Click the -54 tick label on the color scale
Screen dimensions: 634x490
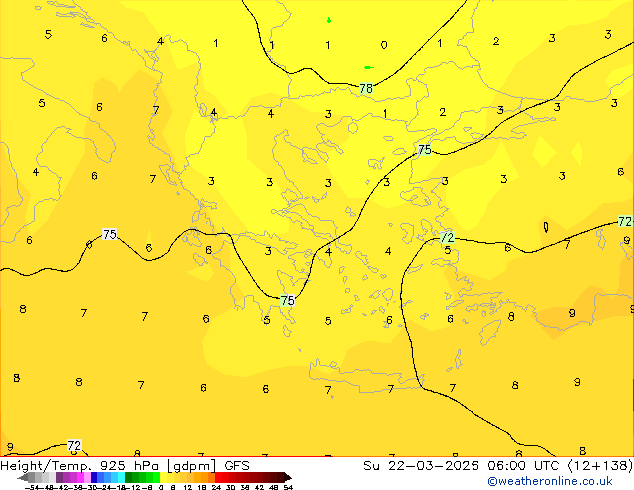(x=32, y=488)
